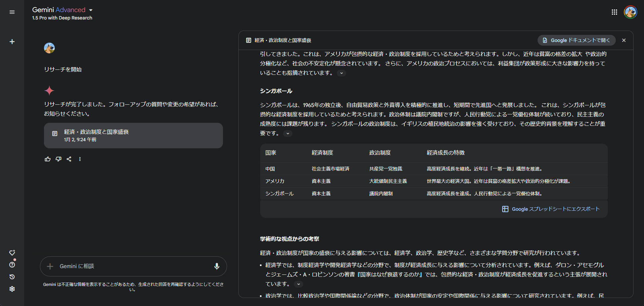The width and height of the screenshot is (644, 306).
Task: Click the plus icon to attach content
Action: pos(50,266)
